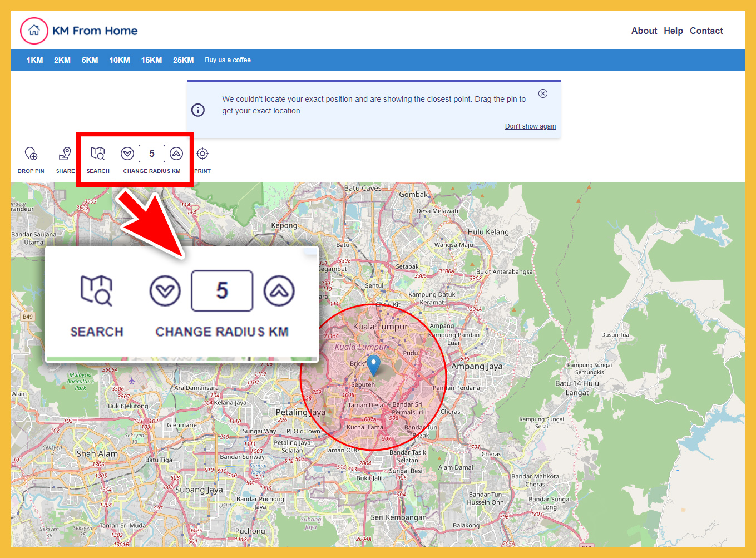
Task: Select the Drop Pin tool
Action: [31, 154]
